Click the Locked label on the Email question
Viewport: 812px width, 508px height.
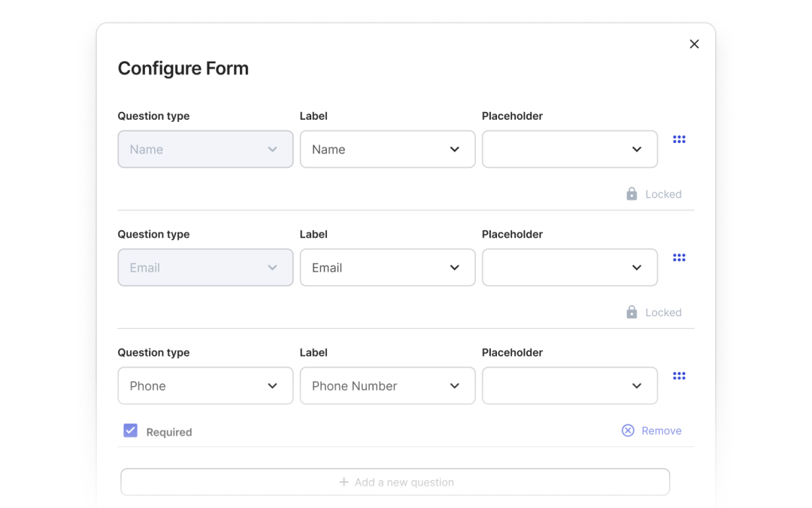(662, 312)
